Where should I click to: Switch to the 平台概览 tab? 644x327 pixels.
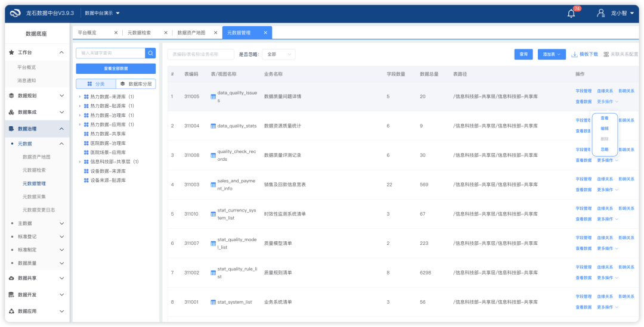point(87,32)
